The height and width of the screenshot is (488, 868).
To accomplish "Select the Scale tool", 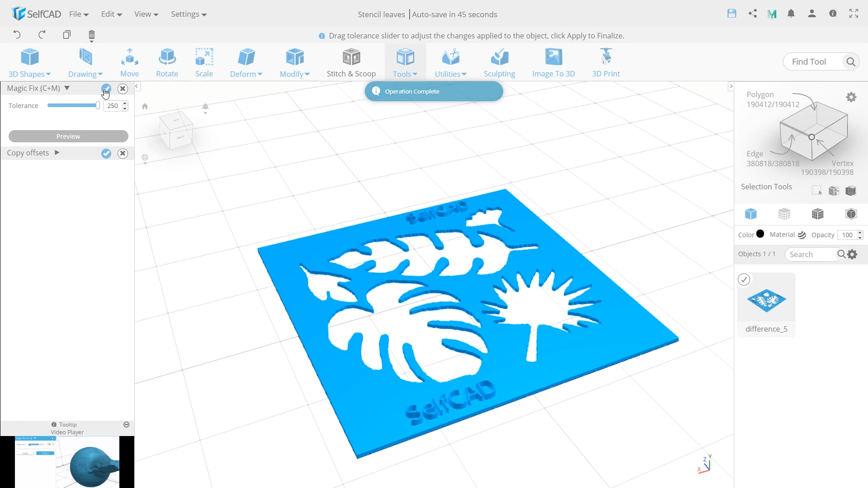I will 204,62.
